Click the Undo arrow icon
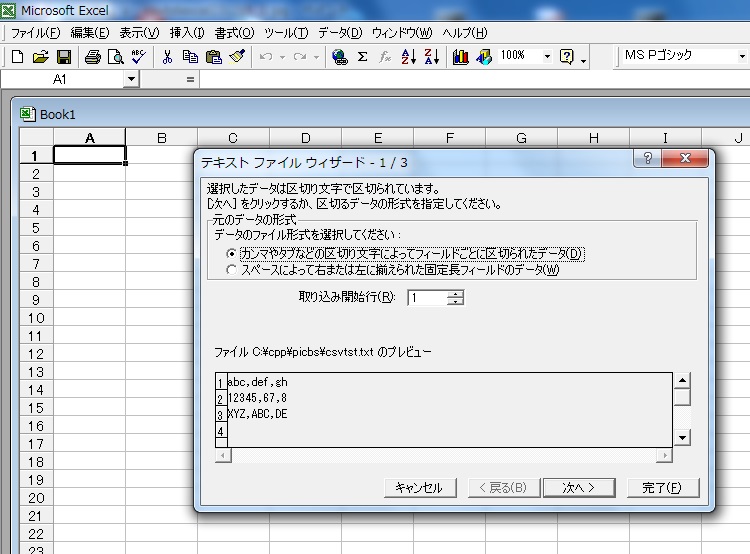Screen dimensions: 750x554 click(x=266, y=57)
